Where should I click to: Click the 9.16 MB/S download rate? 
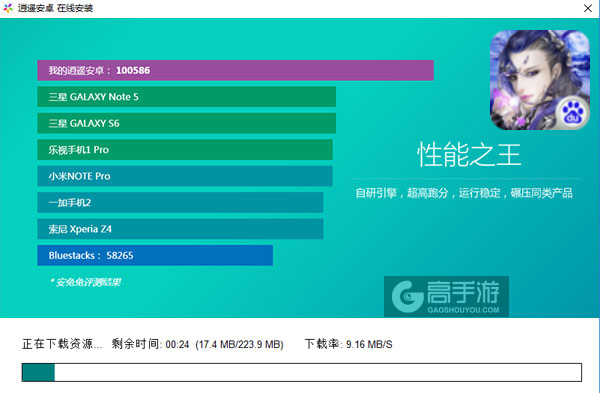369,344
